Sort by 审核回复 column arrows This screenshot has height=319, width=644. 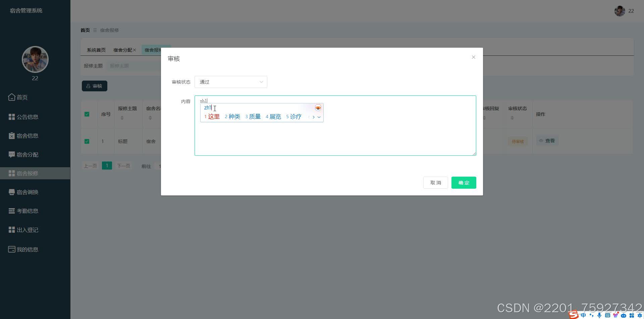click(484, 118)
